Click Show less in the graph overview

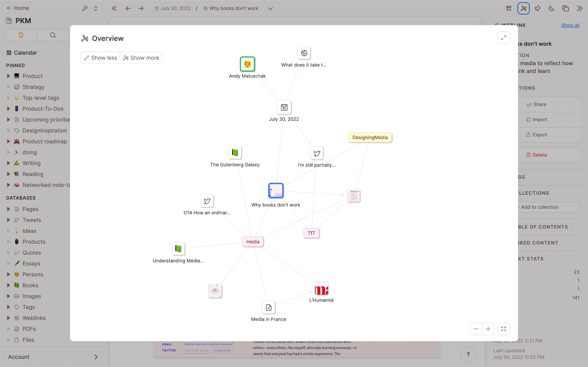click(x=101, y=58)
